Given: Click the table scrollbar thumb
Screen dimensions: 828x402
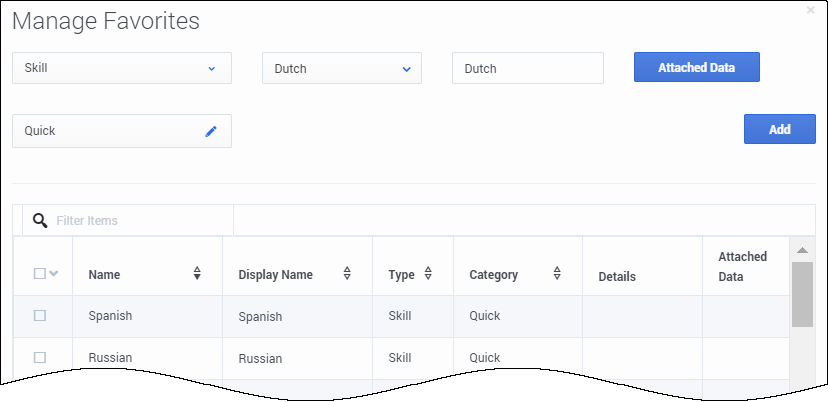Looking at the screenshot, I should [x=802, y=294].
